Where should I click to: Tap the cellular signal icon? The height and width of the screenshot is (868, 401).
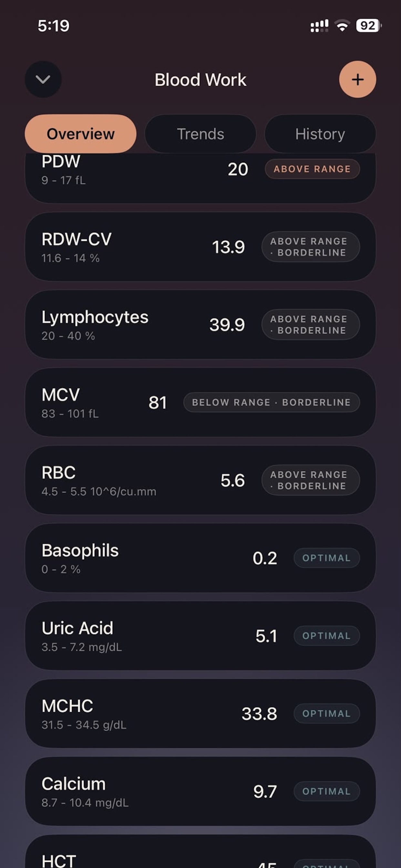click(x=319, y=26)
